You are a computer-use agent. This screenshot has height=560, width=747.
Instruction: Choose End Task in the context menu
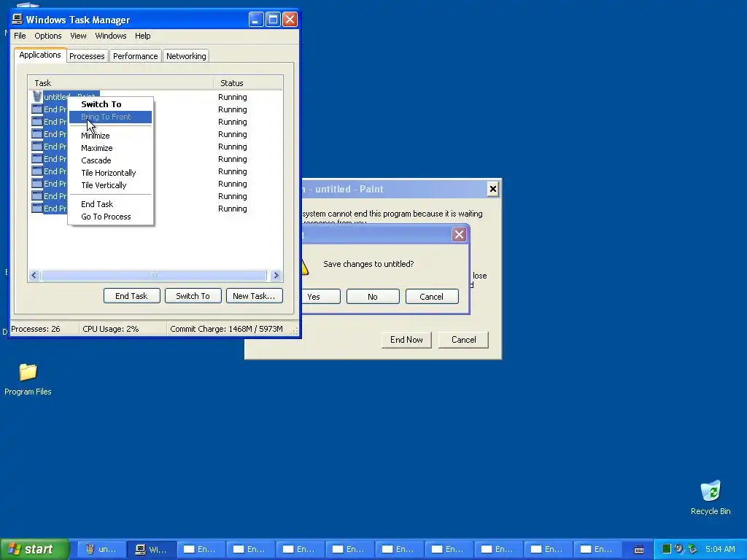[x=111, y=204]
